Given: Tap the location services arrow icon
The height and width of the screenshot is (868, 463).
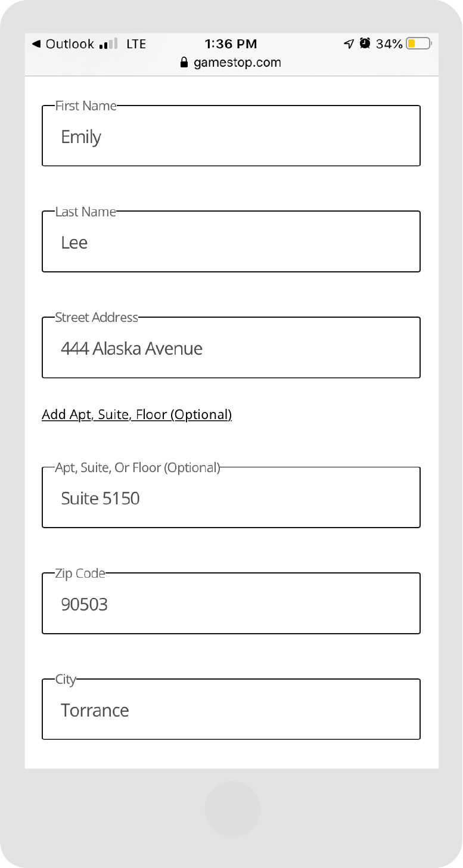Looking at the screenshot, I should point(349,44).
